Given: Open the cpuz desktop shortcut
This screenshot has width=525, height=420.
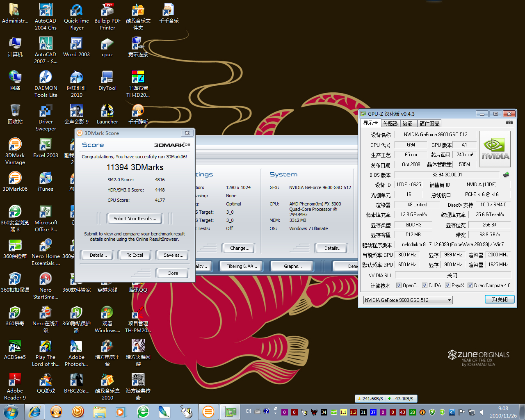Looking at the screenshot, I should pos(107,44).
